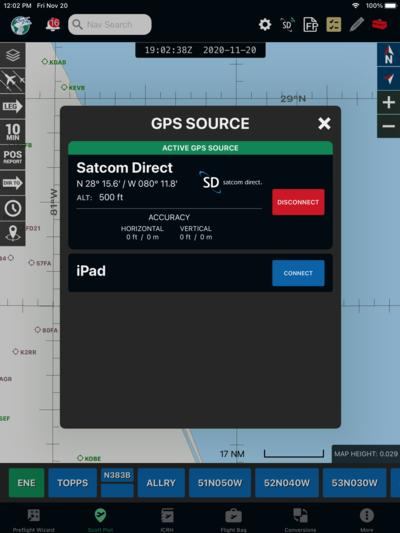Open the alerts bell with 16 badge

coord(53,25)
